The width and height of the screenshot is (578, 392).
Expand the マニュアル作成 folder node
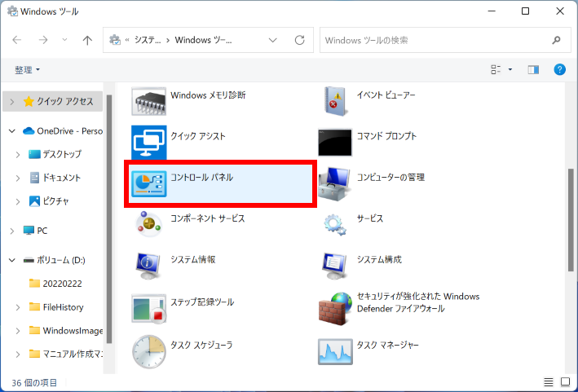[x=18, y=355]
